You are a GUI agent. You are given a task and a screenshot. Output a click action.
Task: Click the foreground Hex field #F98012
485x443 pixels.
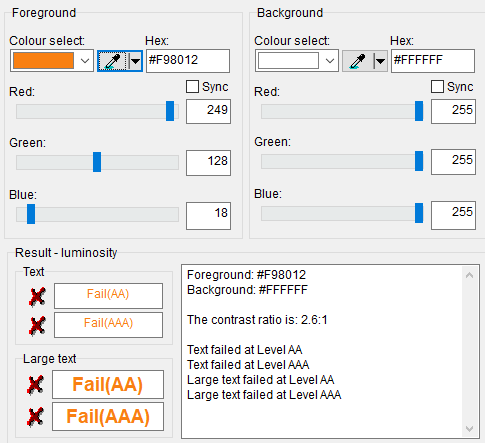click(x=188, y=61)
